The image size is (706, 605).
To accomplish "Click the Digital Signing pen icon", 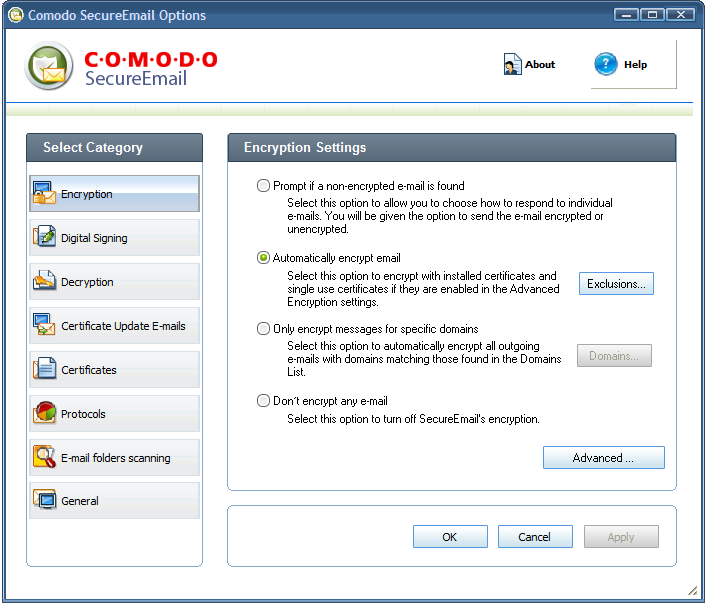I will [x=44, y=237].
